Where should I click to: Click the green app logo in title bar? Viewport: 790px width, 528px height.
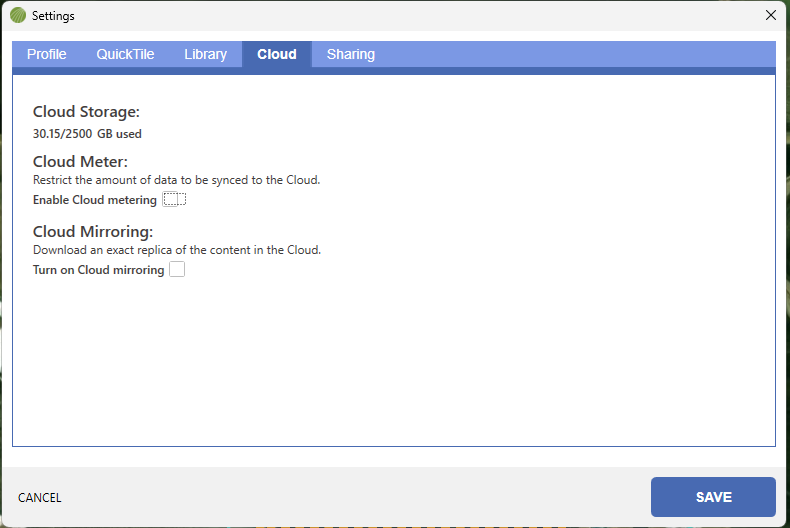[x=18, y=16]
